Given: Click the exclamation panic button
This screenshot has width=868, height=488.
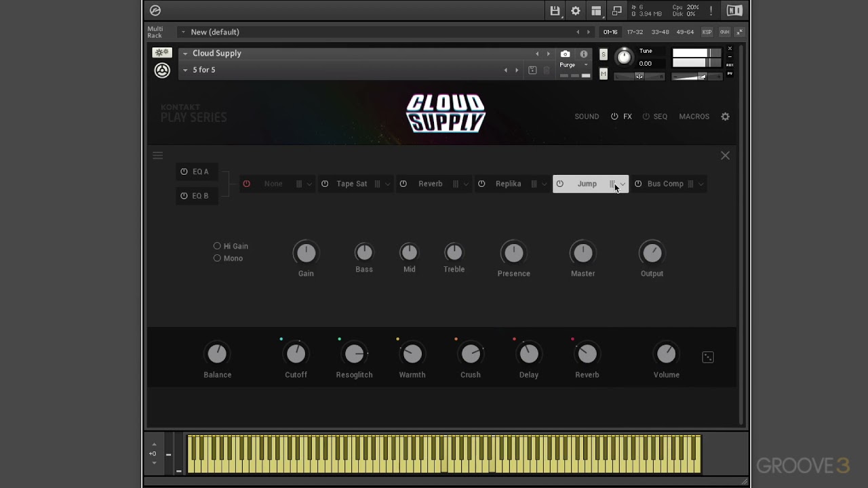Looking at the screenshot, I should [711, 11].
